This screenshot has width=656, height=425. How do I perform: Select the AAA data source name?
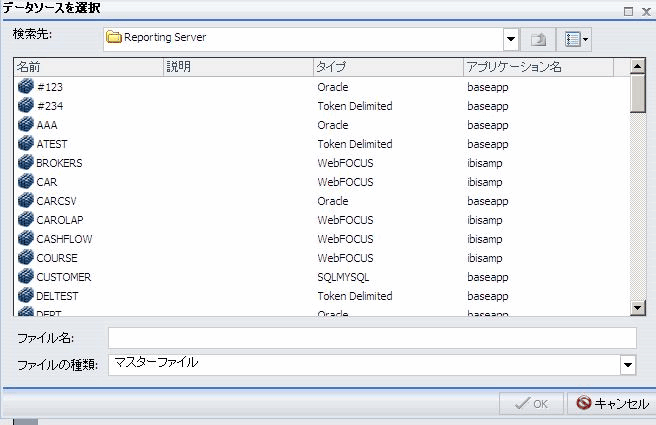point(47,125)
